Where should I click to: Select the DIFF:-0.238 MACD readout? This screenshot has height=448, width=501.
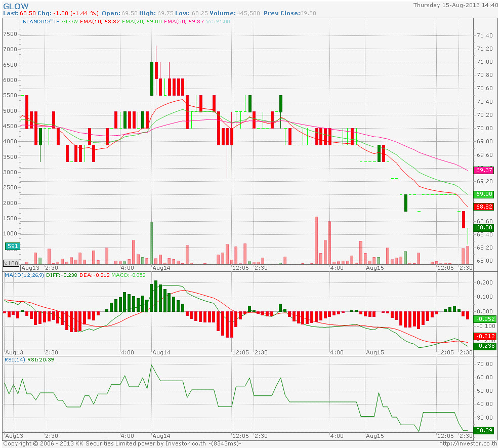pos(62,275)
